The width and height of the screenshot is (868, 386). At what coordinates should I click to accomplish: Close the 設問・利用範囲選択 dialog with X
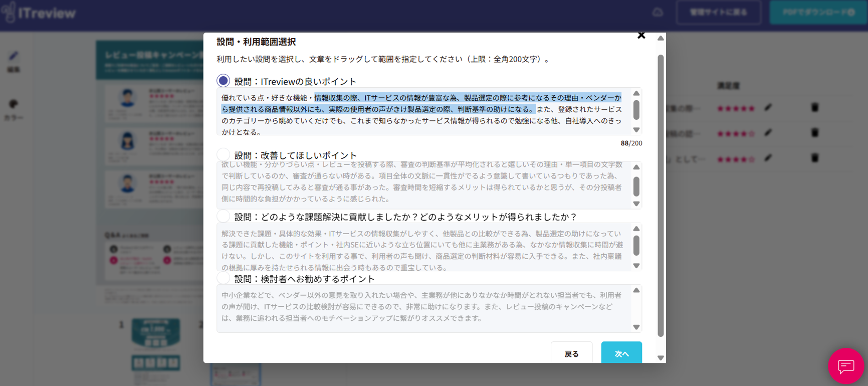point(641,35)
